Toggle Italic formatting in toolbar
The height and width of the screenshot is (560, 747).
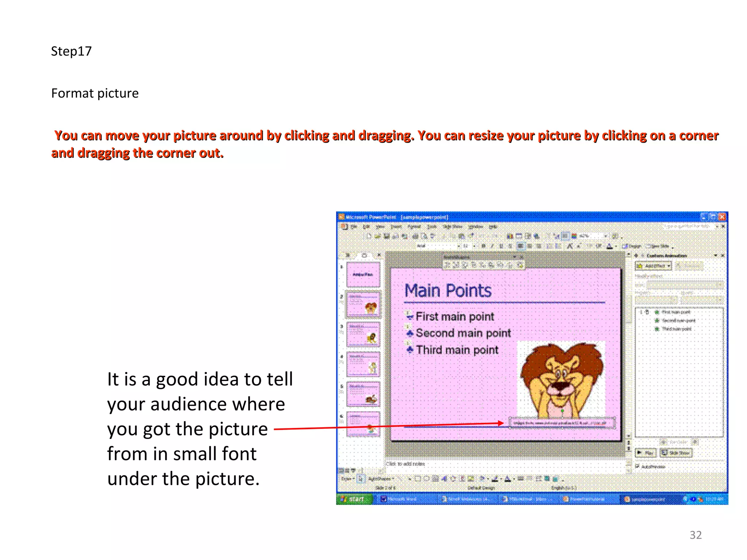click(x=492, y=246)
